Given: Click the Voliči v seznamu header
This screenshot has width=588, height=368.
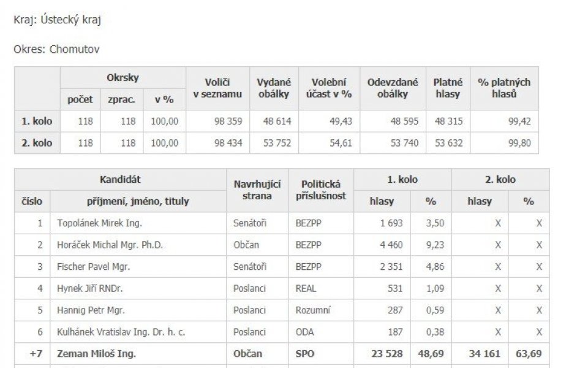Looking at the screenshot, I should pos(217,88).
